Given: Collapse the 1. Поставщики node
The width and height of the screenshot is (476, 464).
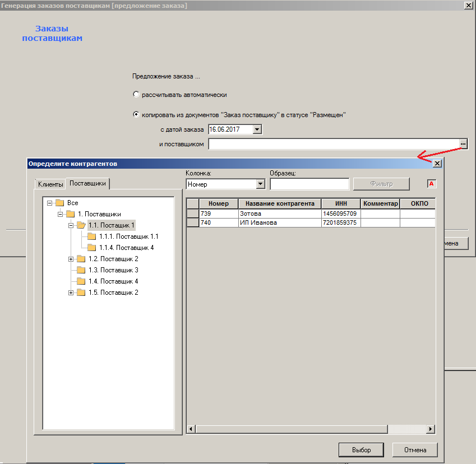Looking at the screenshot, I should pyautogui.click(x=60, y=214).
